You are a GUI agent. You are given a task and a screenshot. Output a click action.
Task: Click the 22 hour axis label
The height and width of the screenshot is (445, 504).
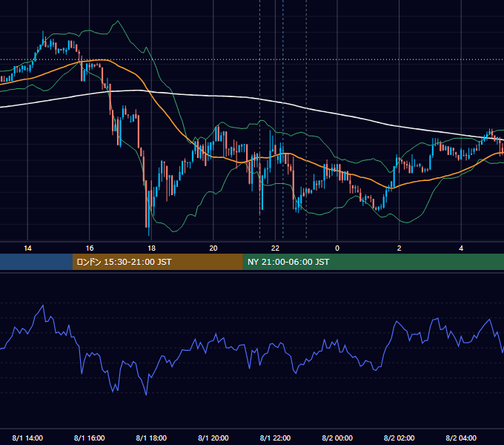[x=275, y=248]
